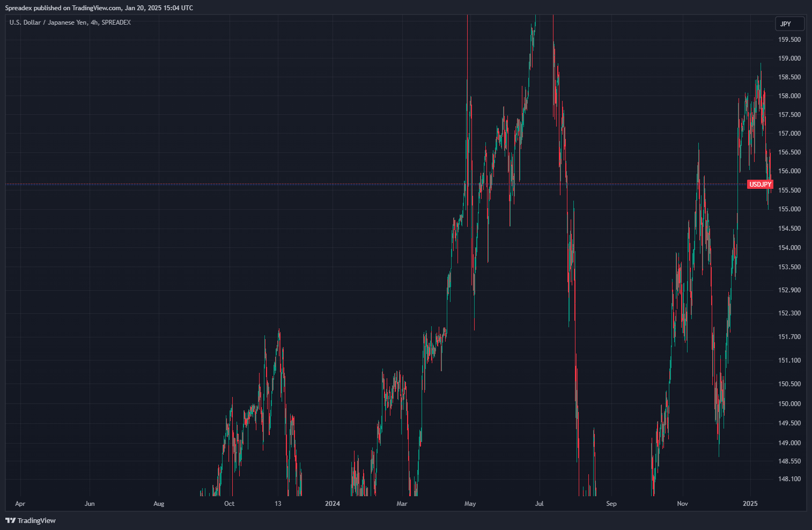Click the 157.500 price axis label
This screenshot has height=530, width=812.
click(789, 115)
